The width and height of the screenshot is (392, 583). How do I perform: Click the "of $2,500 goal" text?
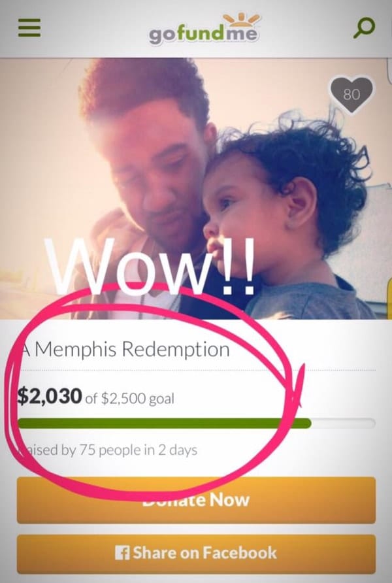click(x=129, y=399)
